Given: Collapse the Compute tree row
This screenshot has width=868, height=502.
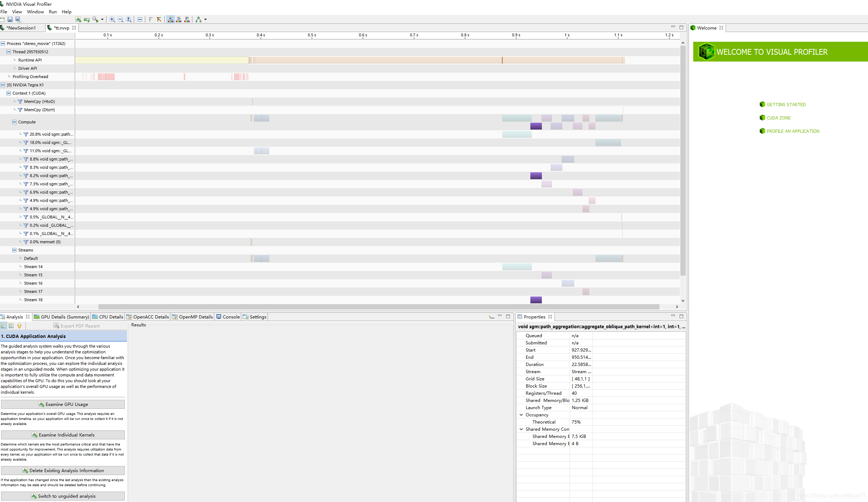Looking at the screenshot, I should coord(14,122).
